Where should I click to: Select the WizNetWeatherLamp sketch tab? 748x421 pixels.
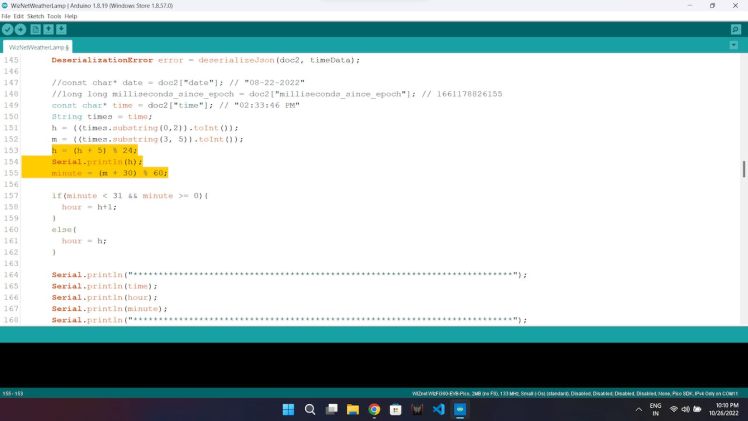point(36,47)
